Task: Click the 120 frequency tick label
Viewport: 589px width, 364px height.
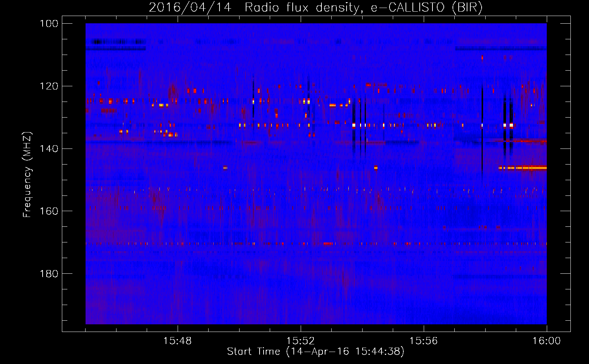Action: pyautogui.click(x=49, y=86)
